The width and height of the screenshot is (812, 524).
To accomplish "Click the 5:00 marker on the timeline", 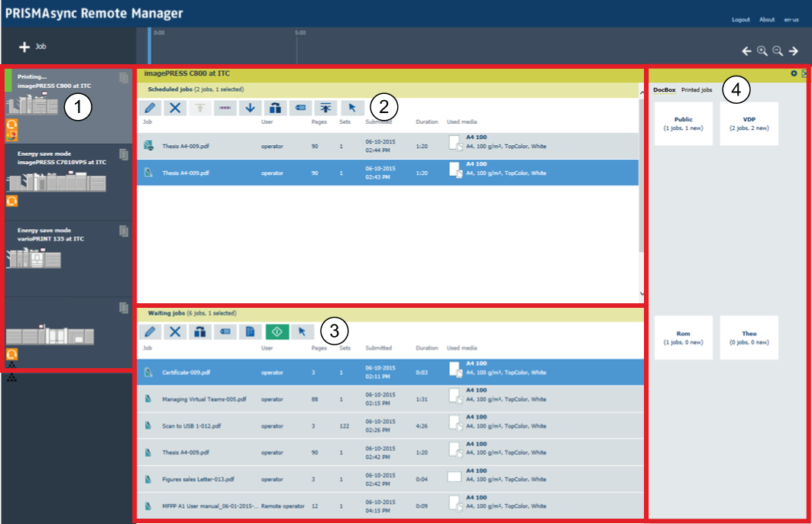I will (x=300, y=33).
